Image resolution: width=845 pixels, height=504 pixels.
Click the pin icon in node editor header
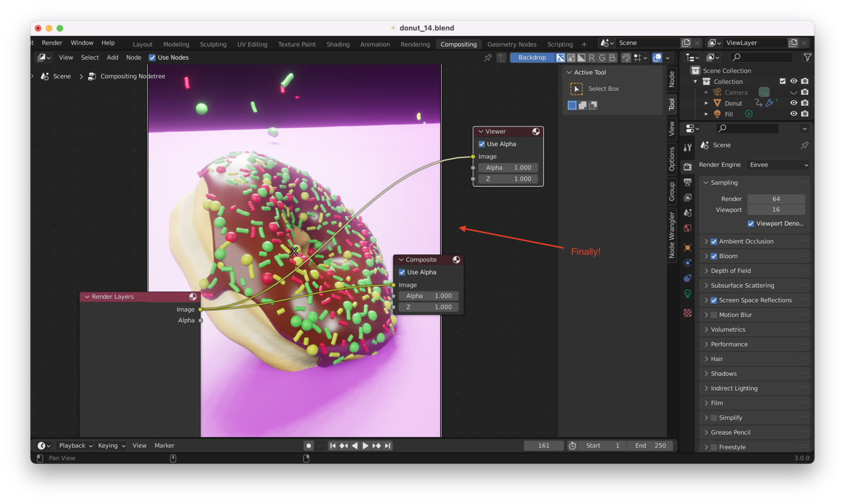pos(488,58)
